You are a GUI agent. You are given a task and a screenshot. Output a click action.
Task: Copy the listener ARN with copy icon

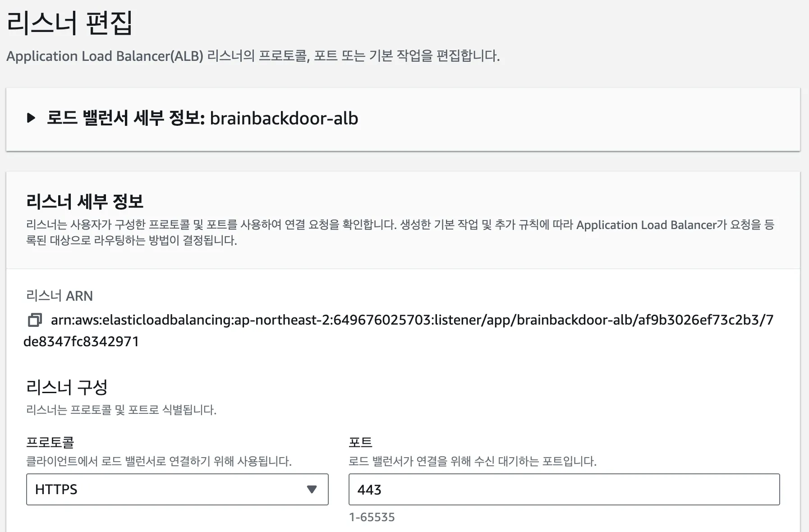tap(35, 320)
